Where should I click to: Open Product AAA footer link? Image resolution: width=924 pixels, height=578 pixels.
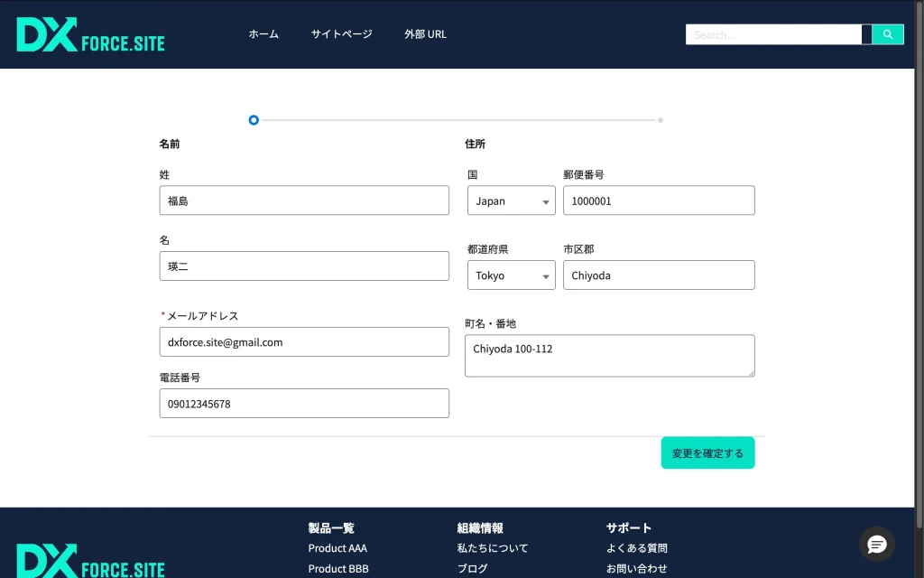click(x=337, y=548)
